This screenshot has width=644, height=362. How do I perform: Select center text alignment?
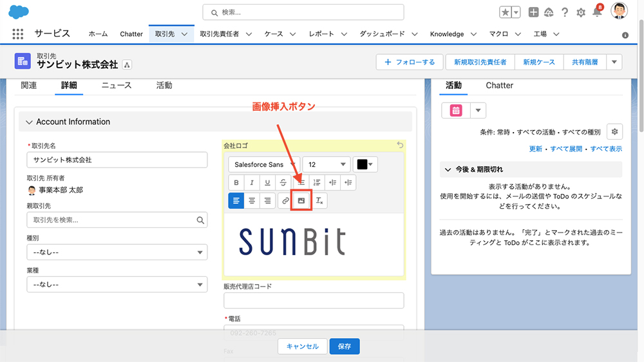click(x=252, y=200)
